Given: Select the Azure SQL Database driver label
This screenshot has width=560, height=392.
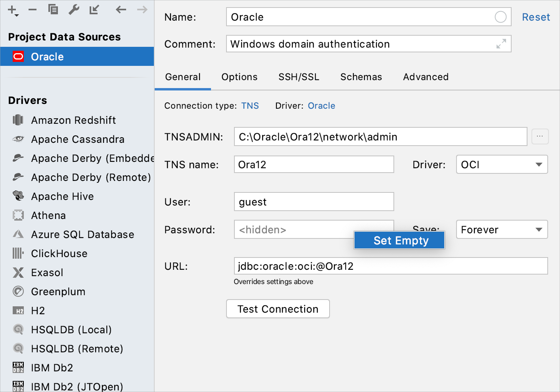Looking at the screenshot, I should (82, 234).
